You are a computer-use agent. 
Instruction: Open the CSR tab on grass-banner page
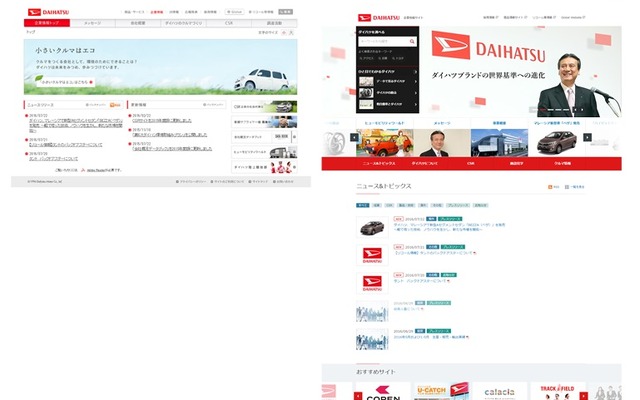[x=229, y=23]
